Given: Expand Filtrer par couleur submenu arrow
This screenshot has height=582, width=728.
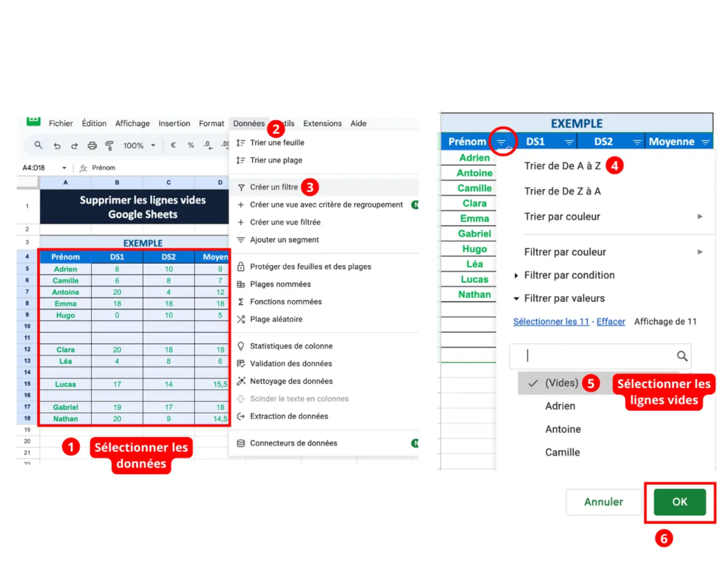Looking at the screenshot, I should click(x=700, y=252).
